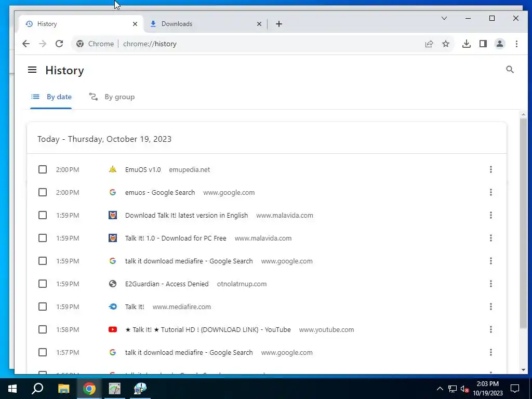Switch to the By group tab

click(112, 97)
